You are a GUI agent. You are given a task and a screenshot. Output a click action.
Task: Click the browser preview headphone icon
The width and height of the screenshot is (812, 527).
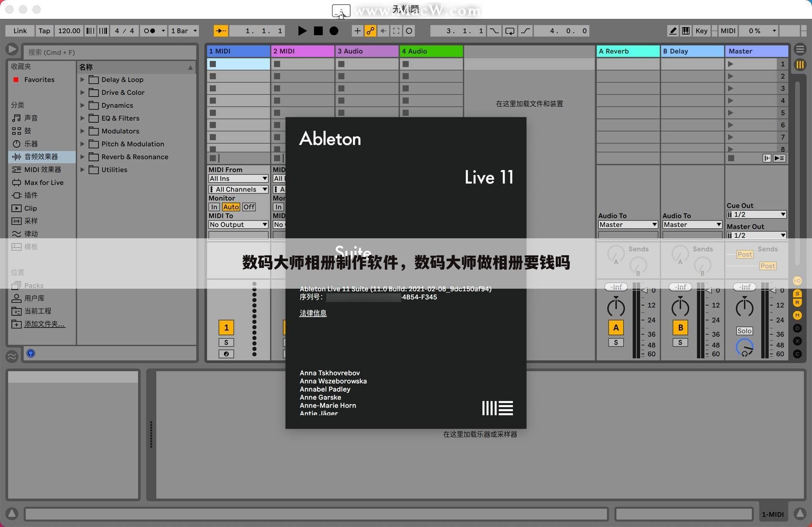point(31,353)
